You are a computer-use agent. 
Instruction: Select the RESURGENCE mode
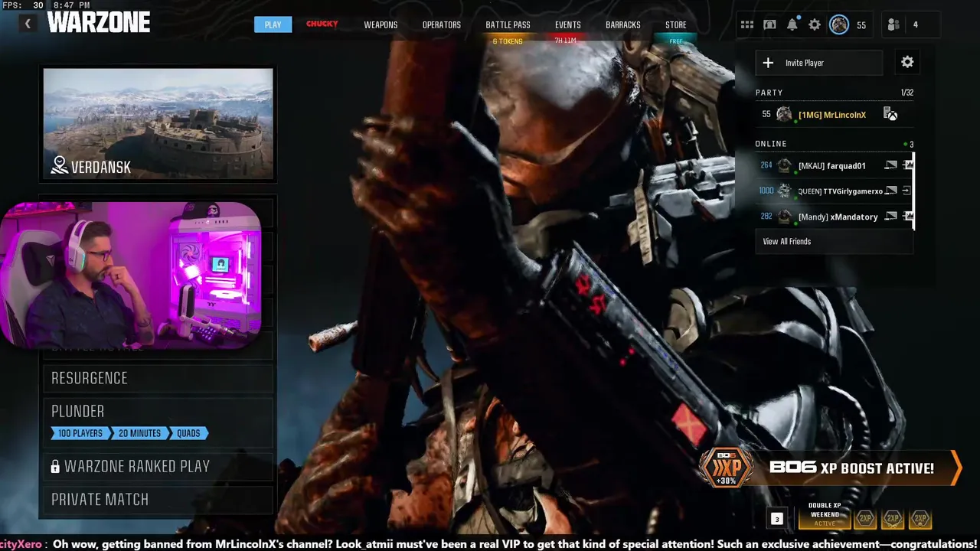pos(157,378)
